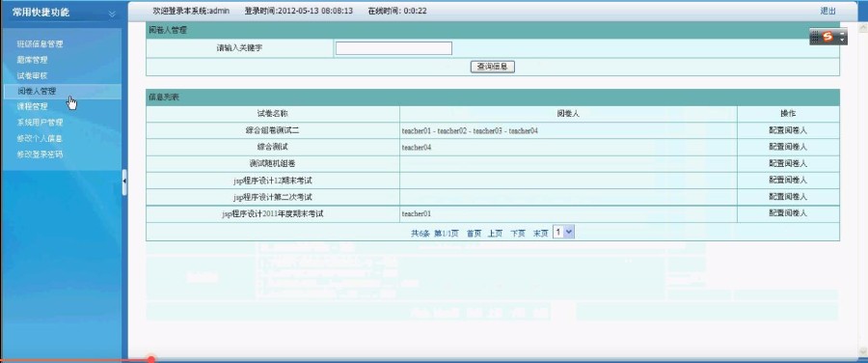Click the 在线时间 0:0:22 text

click(397, 11)
